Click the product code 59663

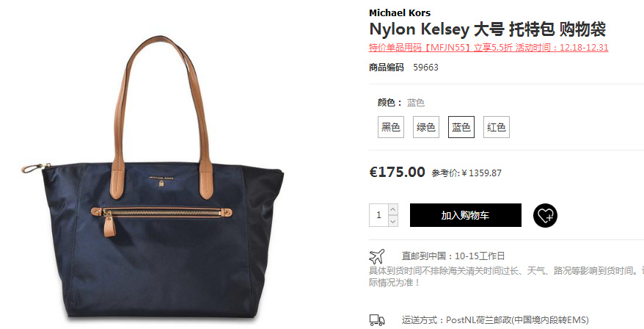[425, 68]
